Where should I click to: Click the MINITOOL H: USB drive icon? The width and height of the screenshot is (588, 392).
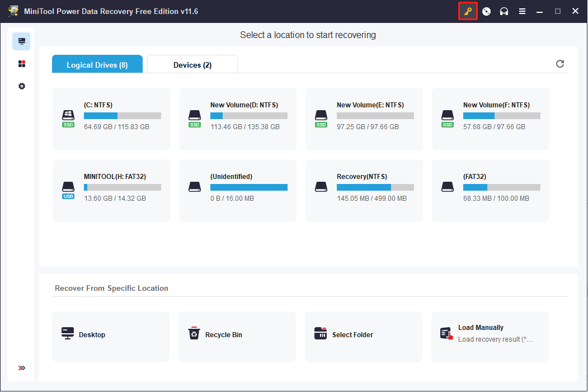click(x=68, y=190)
